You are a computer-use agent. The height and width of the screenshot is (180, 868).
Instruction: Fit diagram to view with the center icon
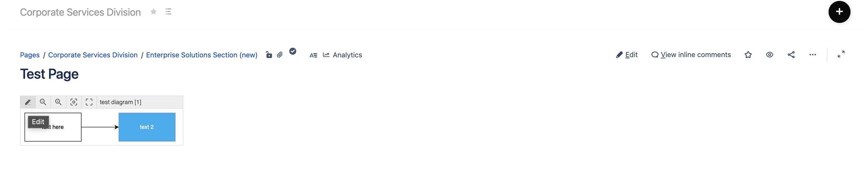pyautogui.click(x=74, y=102)
